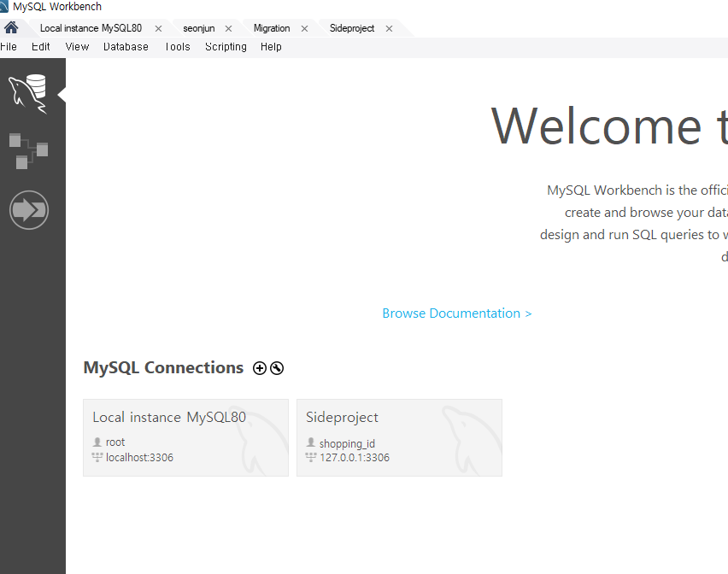This screenshot has width=728, height=574.
Task: Close the Migration tab
Action: (x=304, y=29)
